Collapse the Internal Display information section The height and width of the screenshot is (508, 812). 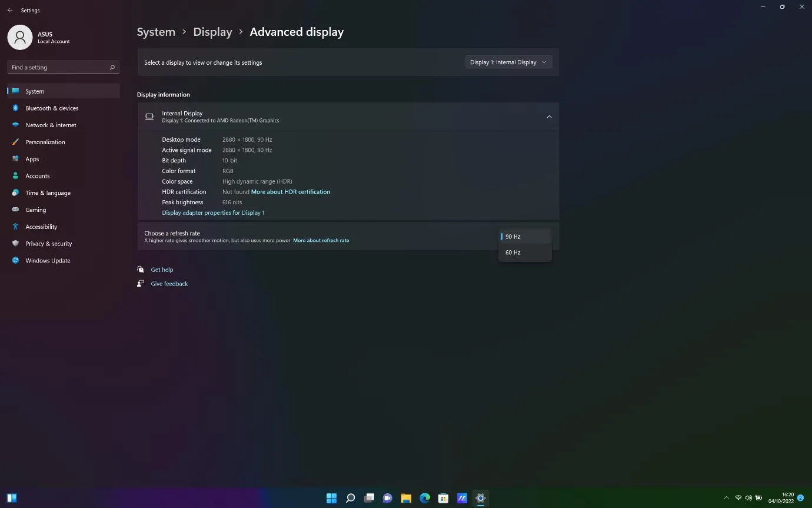point(548,117)
